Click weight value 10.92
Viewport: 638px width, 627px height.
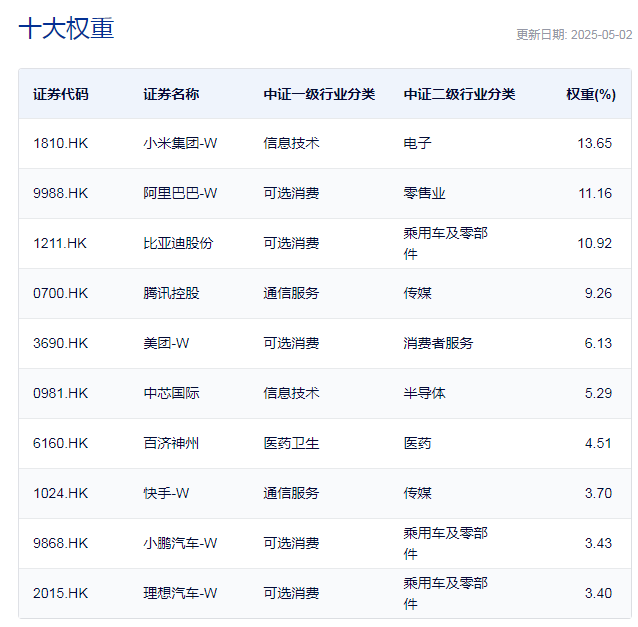594,243
